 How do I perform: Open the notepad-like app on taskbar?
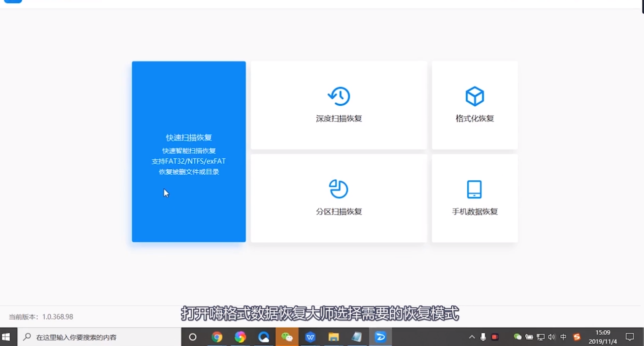tap(357, 337)
